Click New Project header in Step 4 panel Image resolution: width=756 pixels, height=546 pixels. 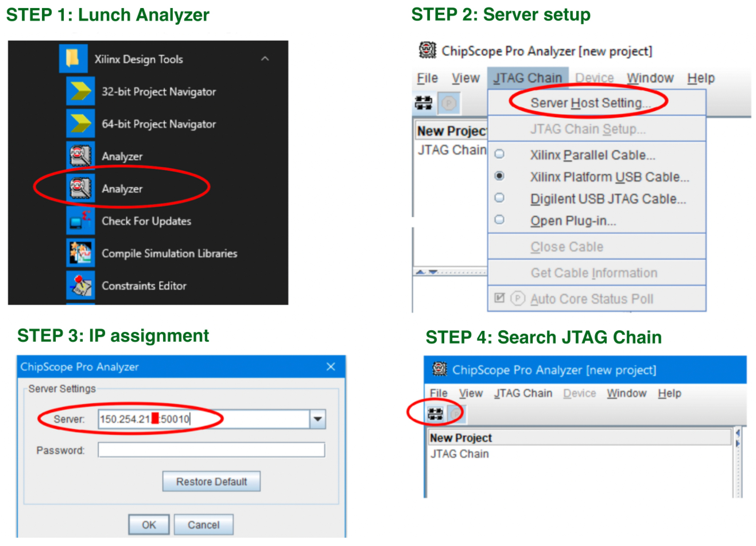point(580,438)
